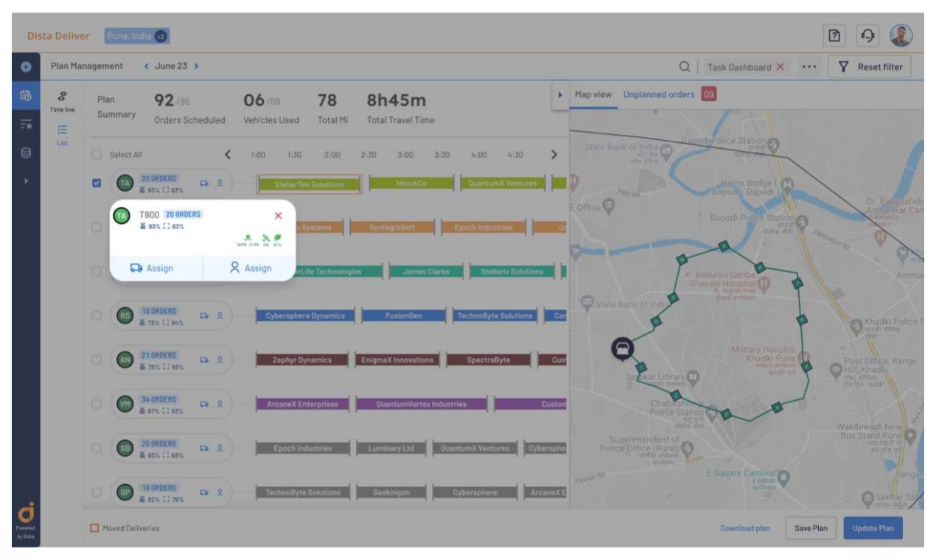936x560 pixels.
Task: Select the StellarTek Solutions timeline block
Action: [309, 184]
